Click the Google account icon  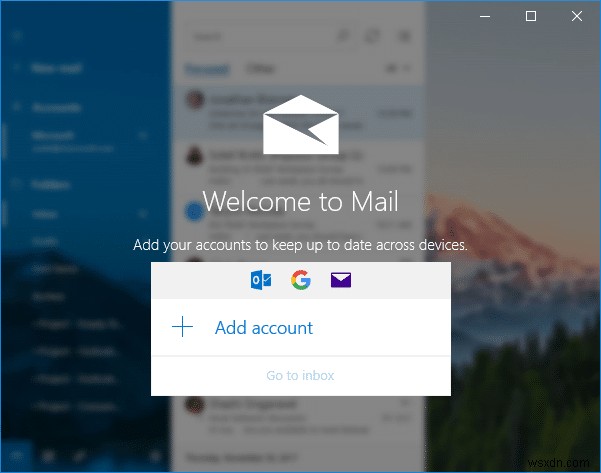(301, 280)
